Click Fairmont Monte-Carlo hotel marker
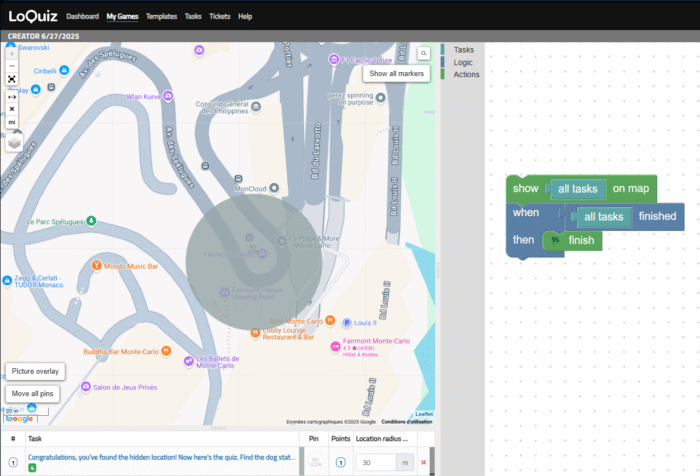 (335, 346)
